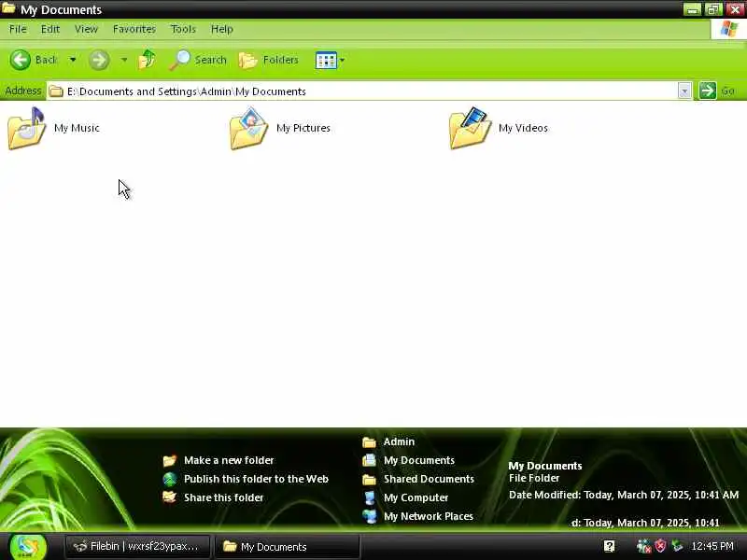Click the Publish to Web globe icon

pos(170,479)
